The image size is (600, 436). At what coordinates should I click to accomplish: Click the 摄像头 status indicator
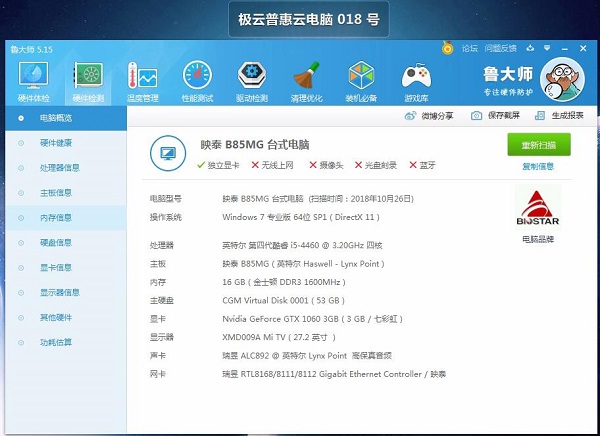326,165
